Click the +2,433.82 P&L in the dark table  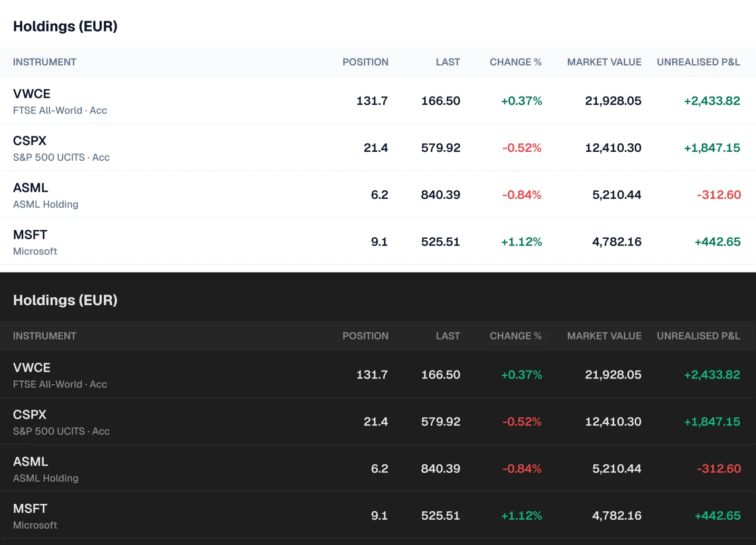[x=712, y=375]
